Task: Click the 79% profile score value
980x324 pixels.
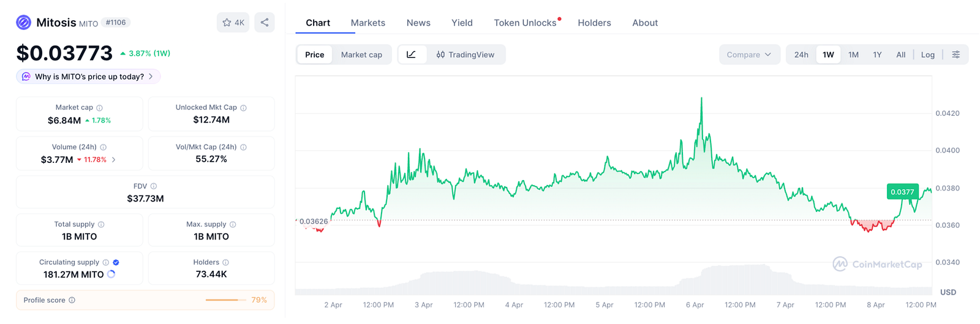Action: 259,300
